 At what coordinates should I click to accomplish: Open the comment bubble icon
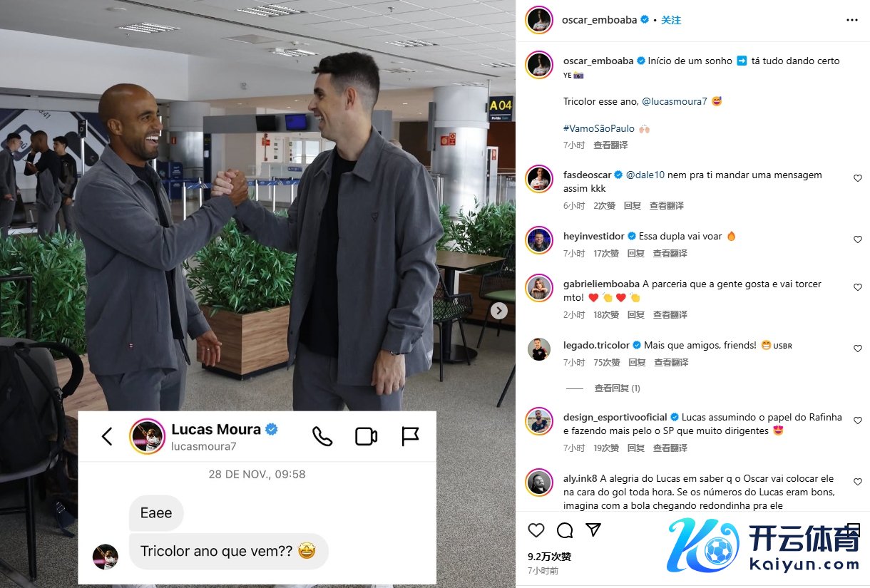coord(565,530)
